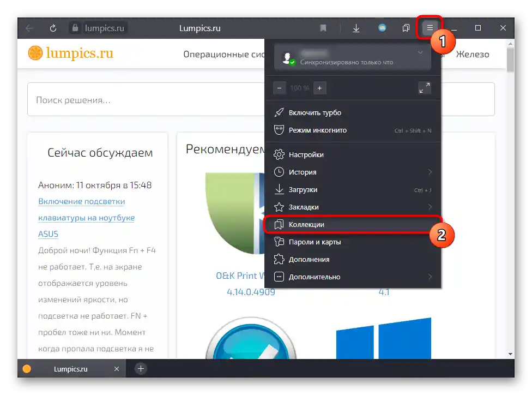
Task: Click the green shield program thumbnail
Action: (235, 213)
